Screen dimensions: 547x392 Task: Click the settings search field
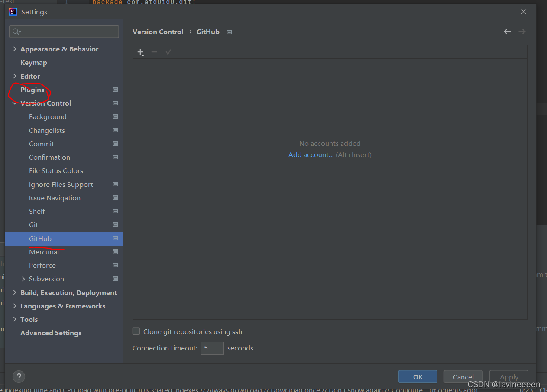(64, 31)
